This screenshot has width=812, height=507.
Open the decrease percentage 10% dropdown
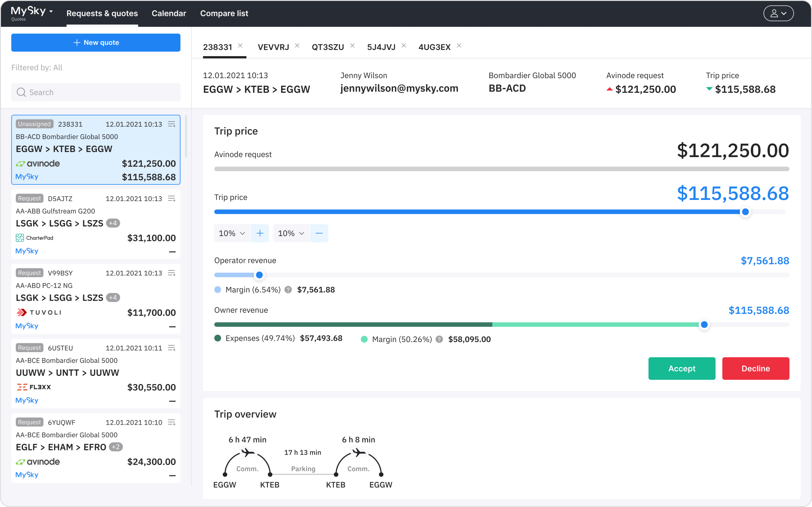click(291, 233)
